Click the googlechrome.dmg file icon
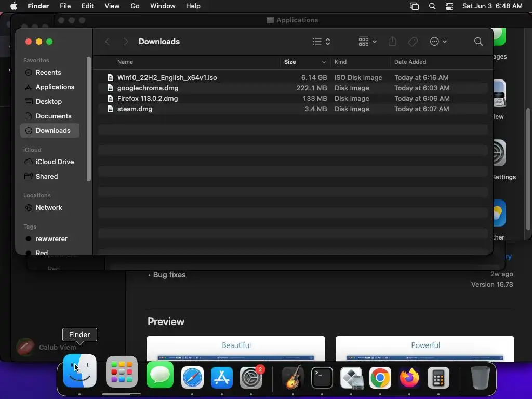Screen dimensions: 532x399 pos(110,88)
